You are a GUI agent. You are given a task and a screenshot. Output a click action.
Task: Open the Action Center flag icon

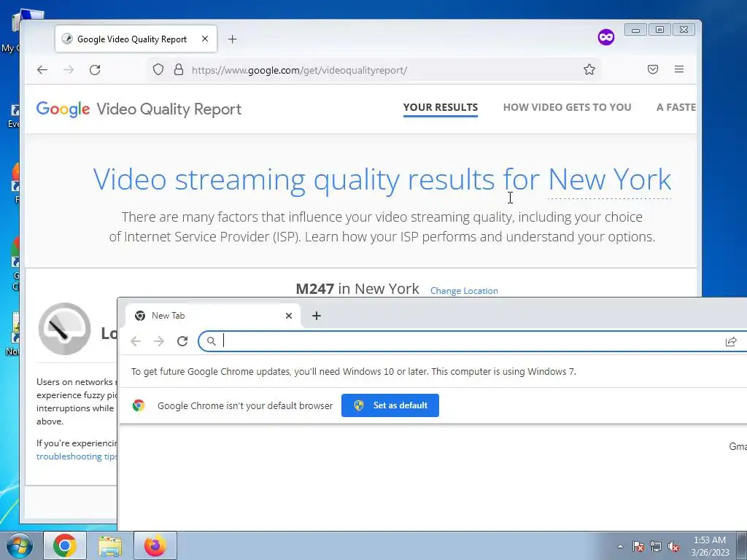pyautogui.click(x=638, y=546)
